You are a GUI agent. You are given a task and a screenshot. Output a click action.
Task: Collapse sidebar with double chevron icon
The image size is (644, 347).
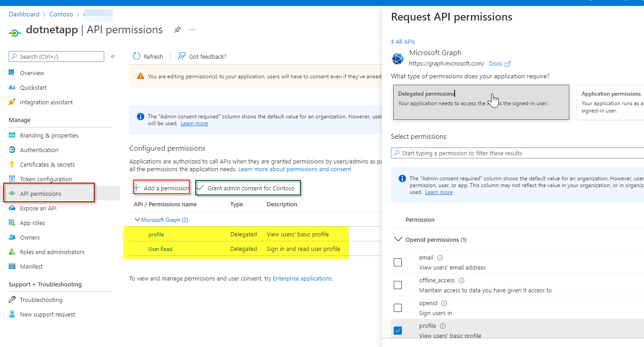point(113,56)
